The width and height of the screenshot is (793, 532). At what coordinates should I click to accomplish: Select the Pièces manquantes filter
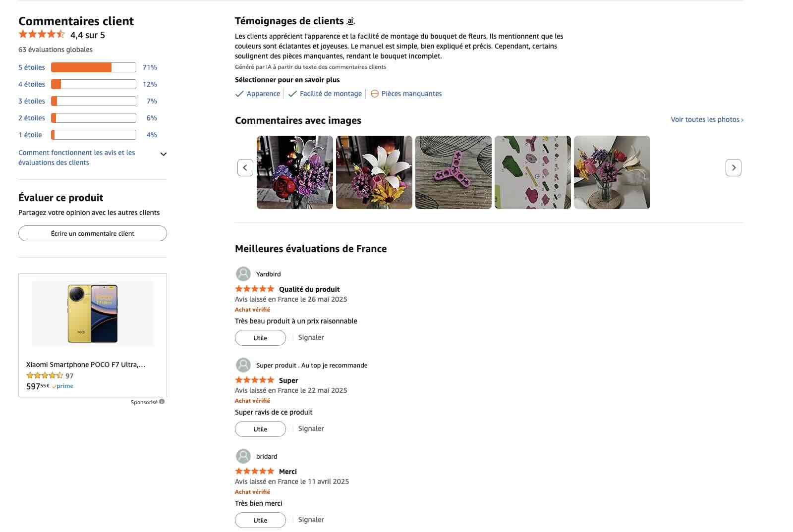[x=406, y=94]
